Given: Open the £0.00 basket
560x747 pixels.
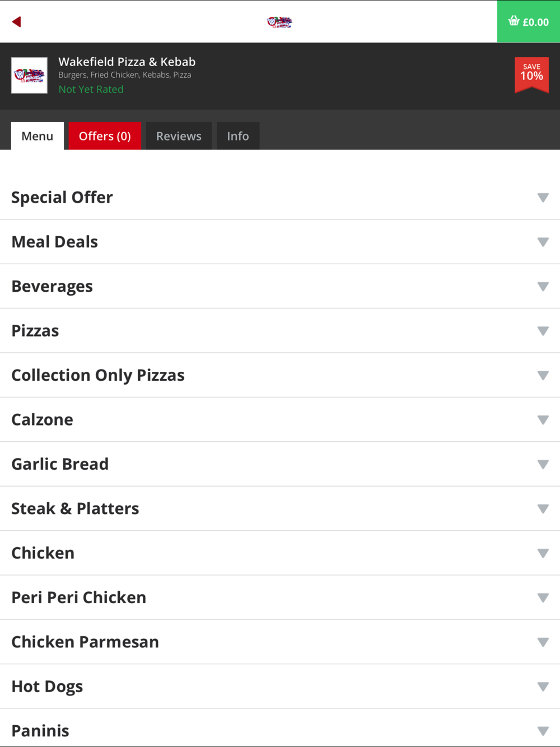Looking at the screenshot, I should click(529, 21).
